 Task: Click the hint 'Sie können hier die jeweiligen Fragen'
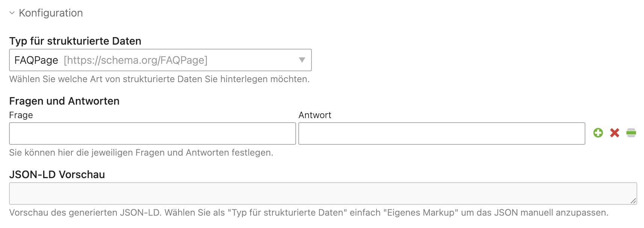[x=141, y=153]
